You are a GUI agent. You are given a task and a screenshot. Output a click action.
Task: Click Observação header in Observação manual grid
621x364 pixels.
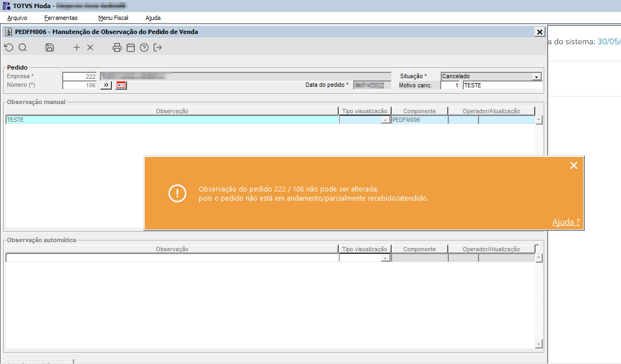pyautogui.click(x=172, y=111)
